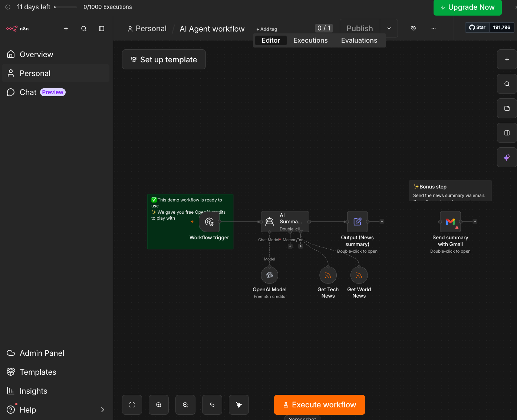Viewport: 517px width, 420px height.
Task: Select the OpenAI Model node
Action: 270,275
